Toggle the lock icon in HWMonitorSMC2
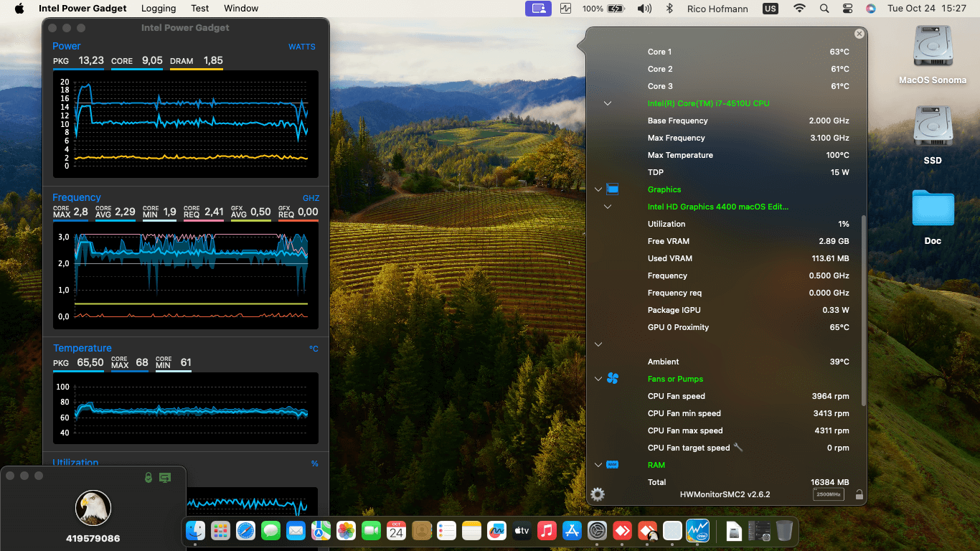Viewport: 980px width, 551px height. pos(859,494)
